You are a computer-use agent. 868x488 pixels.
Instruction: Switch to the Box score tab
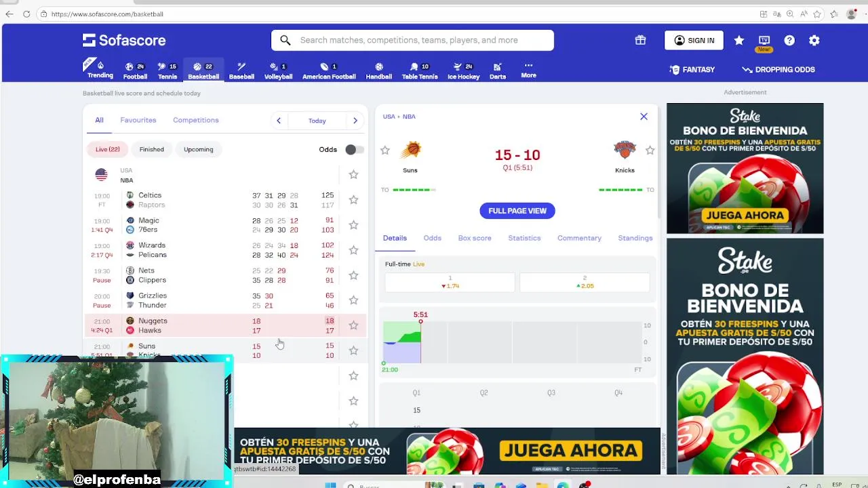coord(475,238)
